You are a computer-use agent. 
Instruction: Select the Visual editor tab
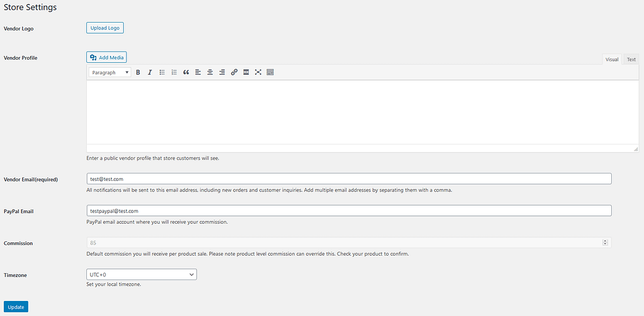coord(611,60)
